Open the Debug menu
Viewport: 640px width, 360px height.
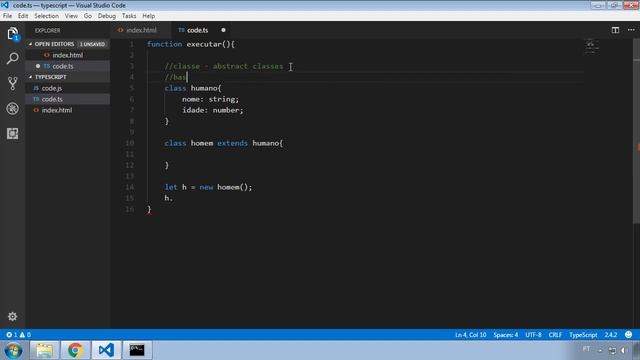(x=107, y=16)
